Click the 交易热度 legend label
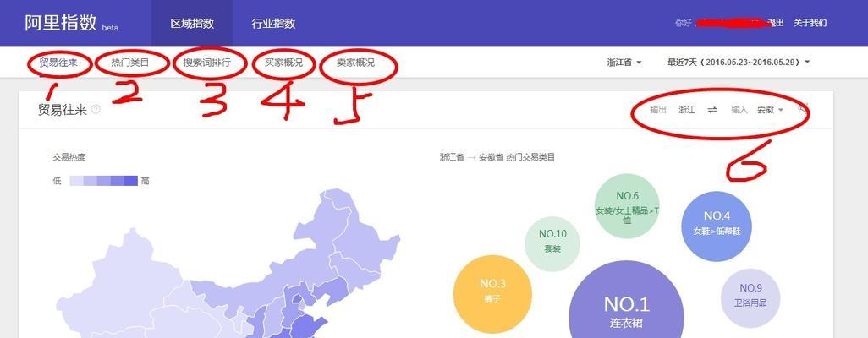 69,157
